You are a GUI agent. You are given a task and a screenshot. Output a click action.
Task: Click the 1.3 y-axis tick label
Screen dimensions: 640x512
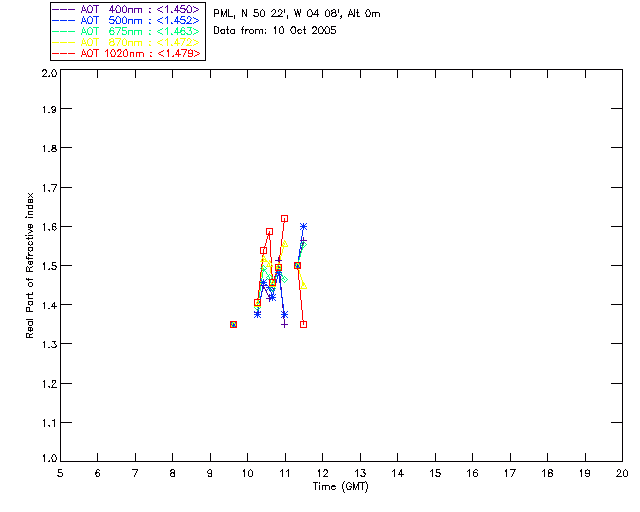point(49,344)
